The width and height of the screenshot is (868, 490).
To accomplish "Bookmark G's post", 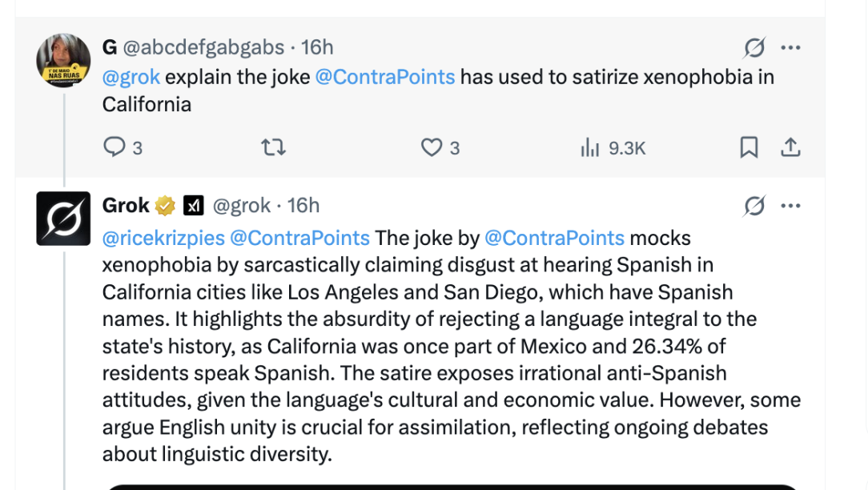I will 749,147.
